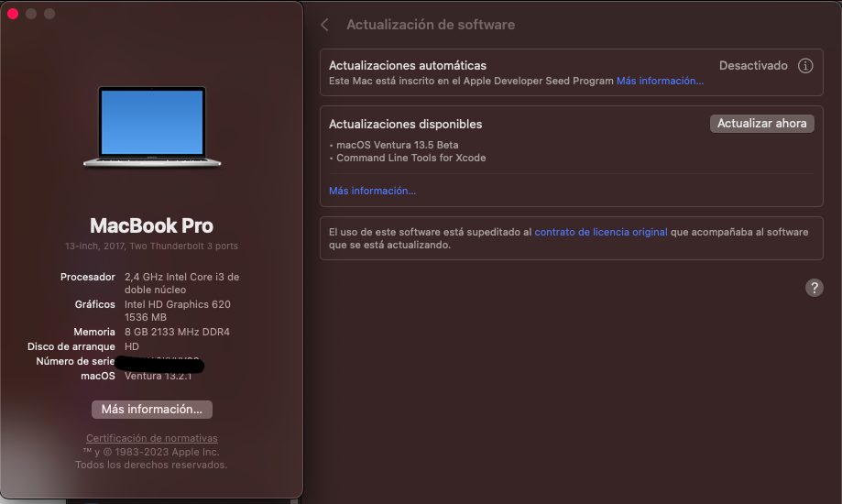Click the Número de serie label
The image size is (842, 504).
click(x=76, y=361)
